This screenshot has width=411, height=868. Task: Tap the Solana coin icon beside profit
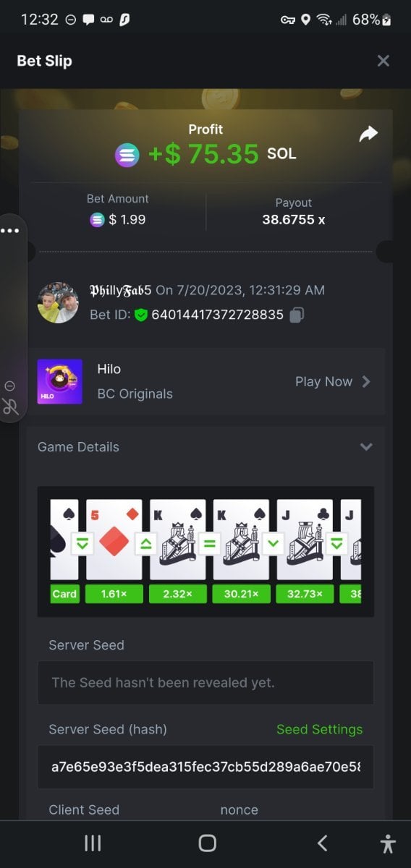[x=127, y=155]
